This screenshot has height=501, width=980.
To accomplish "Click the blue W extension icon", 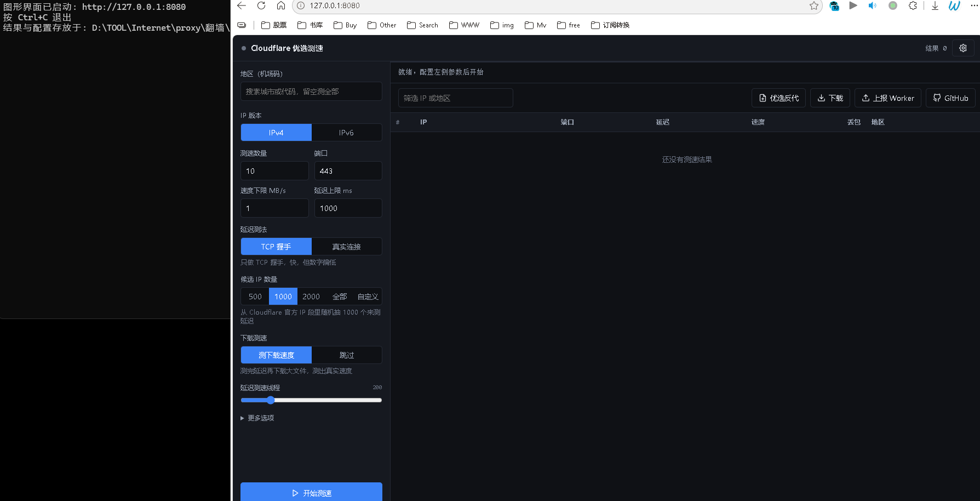I will [954, 5].
